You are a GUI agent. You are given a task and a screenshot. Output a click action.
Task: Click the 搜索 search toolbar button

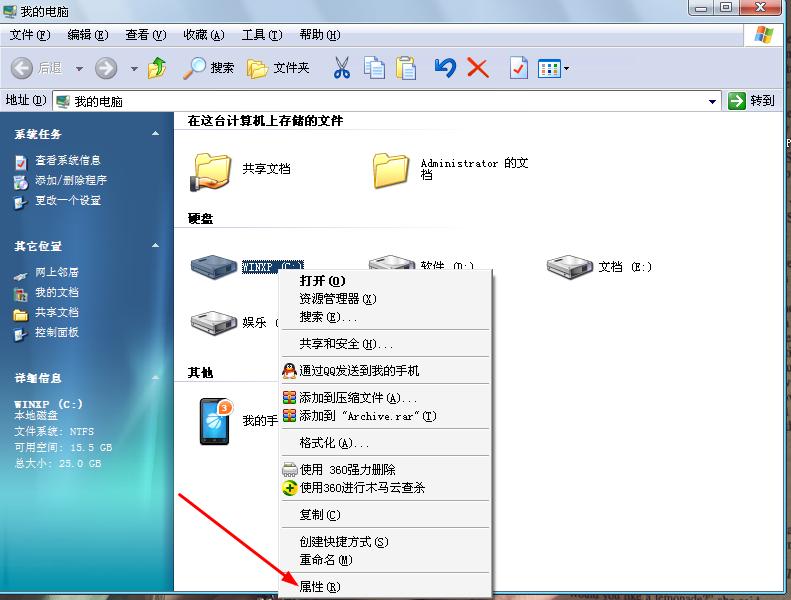(x=209, y=68)
